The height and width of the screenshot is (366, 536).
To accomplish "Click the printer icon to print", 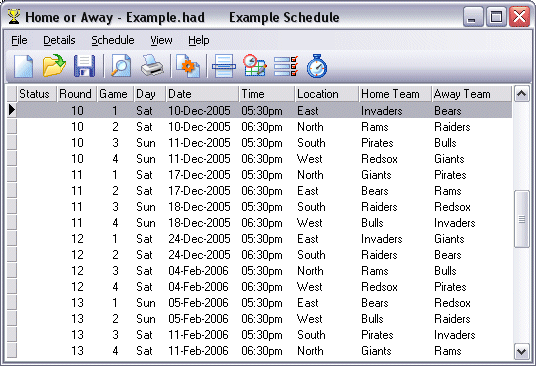I will 152,66.
